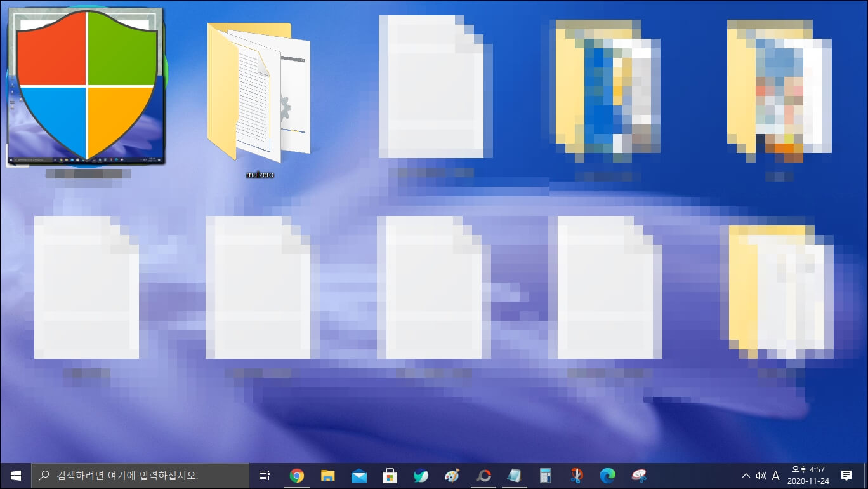
Task: Open the Microsoft Store taskbar icon
Action: pyautogui.click(x=390, y=475)
